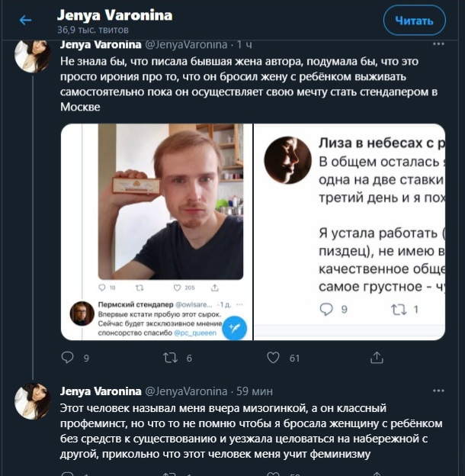Click Пермский стендапер avatar in embedded screenshot
The image size is (465, 476).
pos(82,313)
